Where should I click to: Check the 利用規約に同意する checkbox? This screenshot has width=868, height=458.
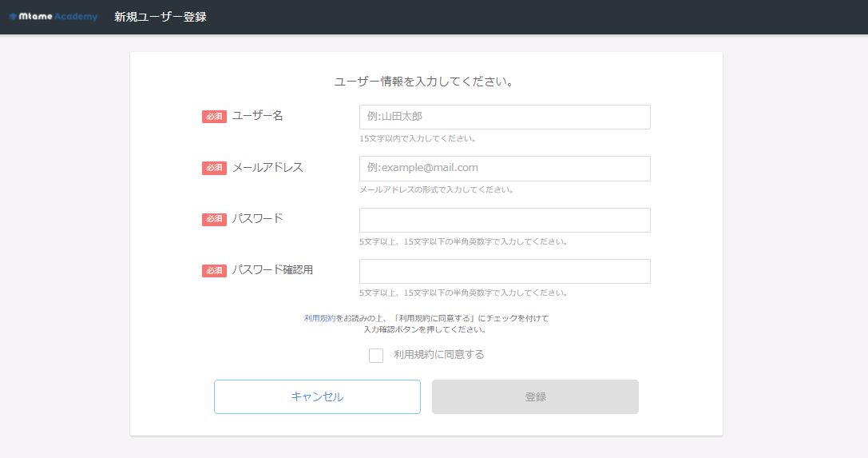tap(376, 355)
